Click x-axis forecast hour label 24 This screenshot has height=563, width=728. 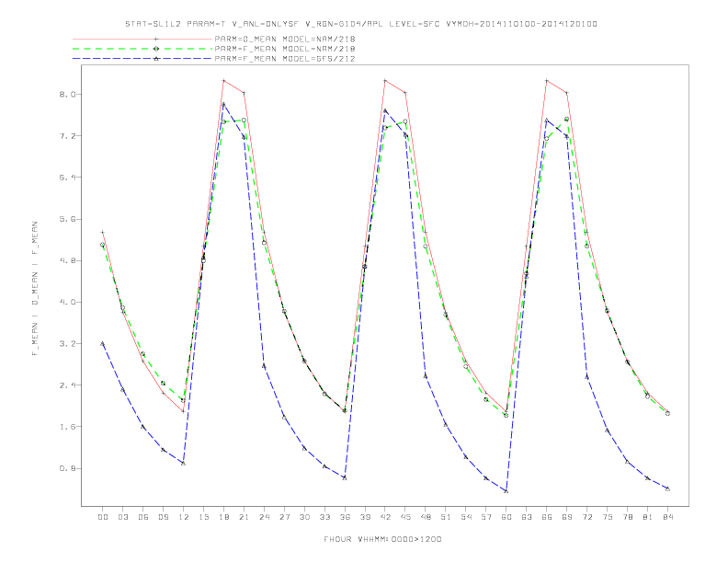tap(264, 517)
